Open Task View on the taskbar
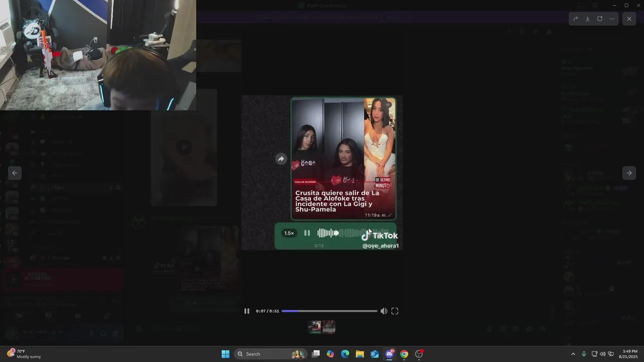This screenshot has height=362, width=644. [x=316, y=354]
